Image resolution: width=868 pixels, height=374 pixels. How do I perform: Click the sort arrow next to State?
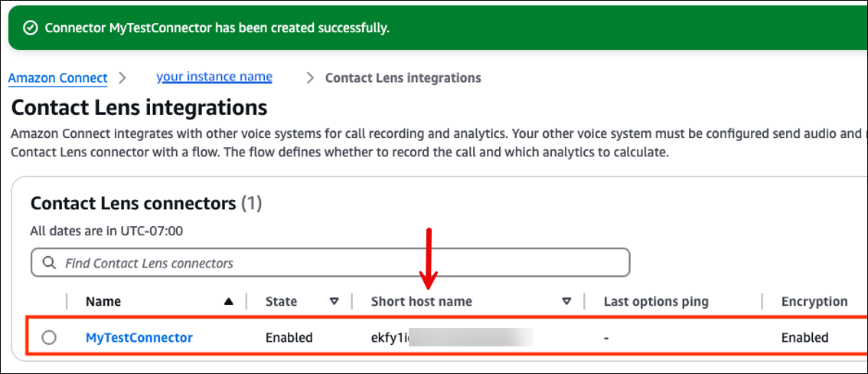point(334,302)
